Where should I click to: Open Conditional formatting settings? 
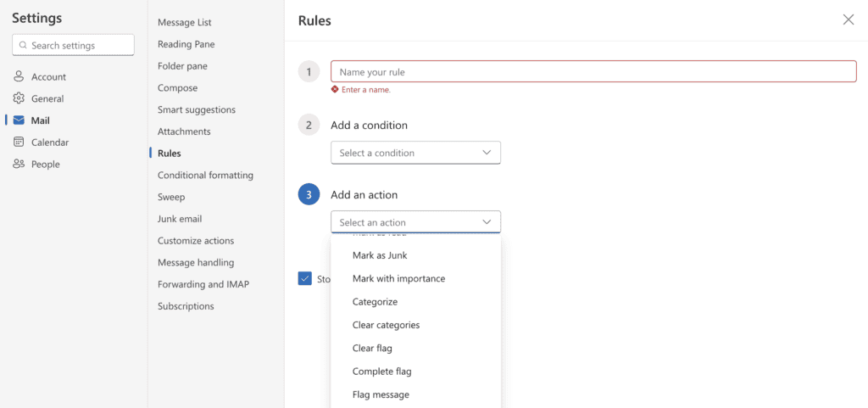tap(205, 175)
